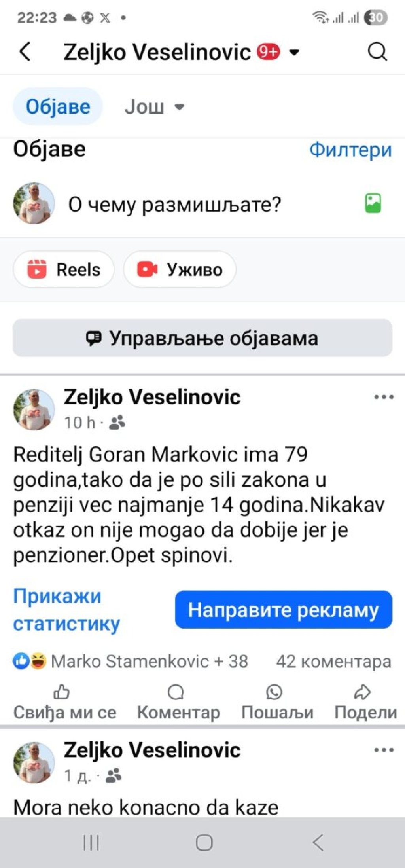
Task: Select the Објаве tab
Action: 58,107
